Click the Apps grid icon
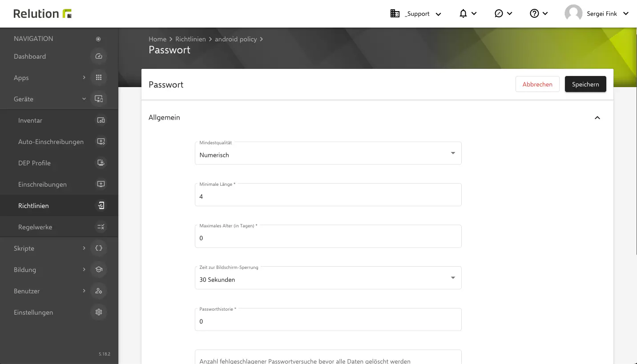The height and width of the screenshot is (364, 637). click(99, 78)
